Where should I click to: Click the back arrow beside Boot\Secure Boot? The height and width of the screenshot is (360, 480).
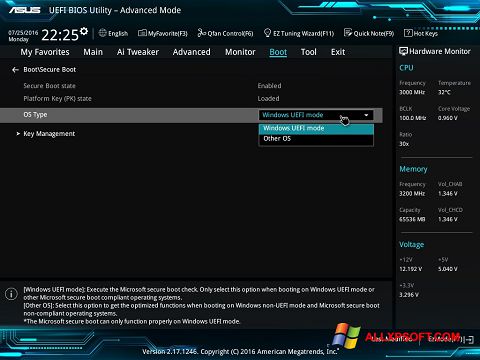click(x=15, y=70)
